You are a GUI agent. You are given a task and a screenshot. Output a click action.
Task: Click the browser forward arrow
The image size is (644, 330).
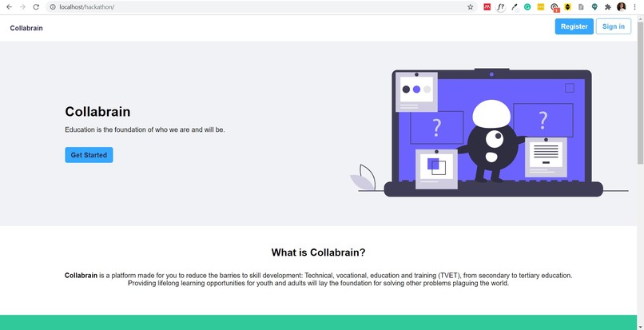[22, 7]
